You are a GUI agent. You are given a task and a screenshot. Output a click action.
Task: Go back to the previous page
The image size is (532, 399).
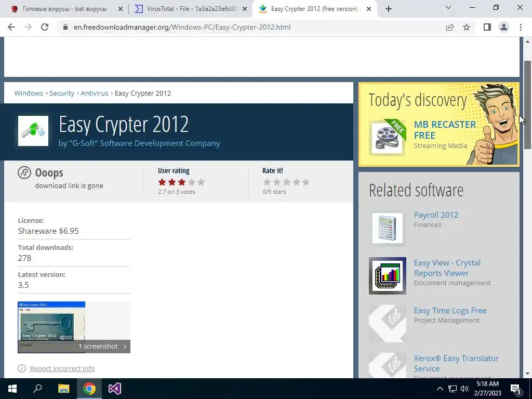tap(11, 27)
